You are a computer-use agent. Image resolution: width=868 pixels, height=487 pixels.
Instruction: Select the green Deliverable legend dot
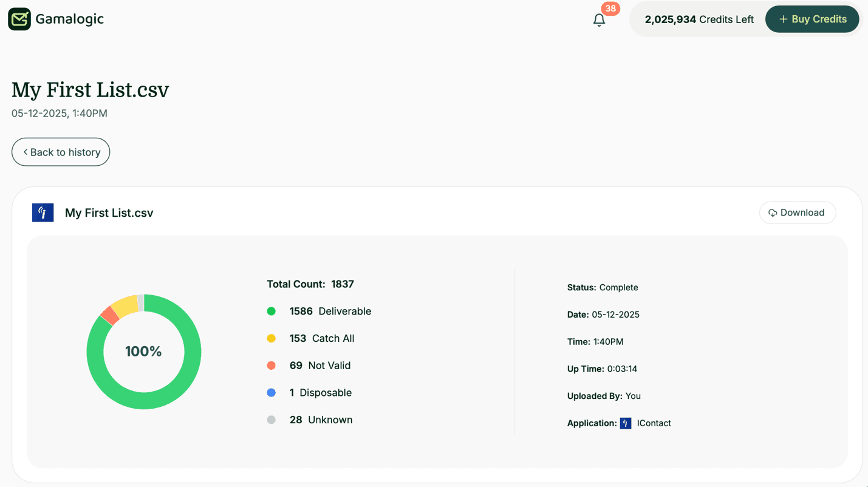[272, 311]
